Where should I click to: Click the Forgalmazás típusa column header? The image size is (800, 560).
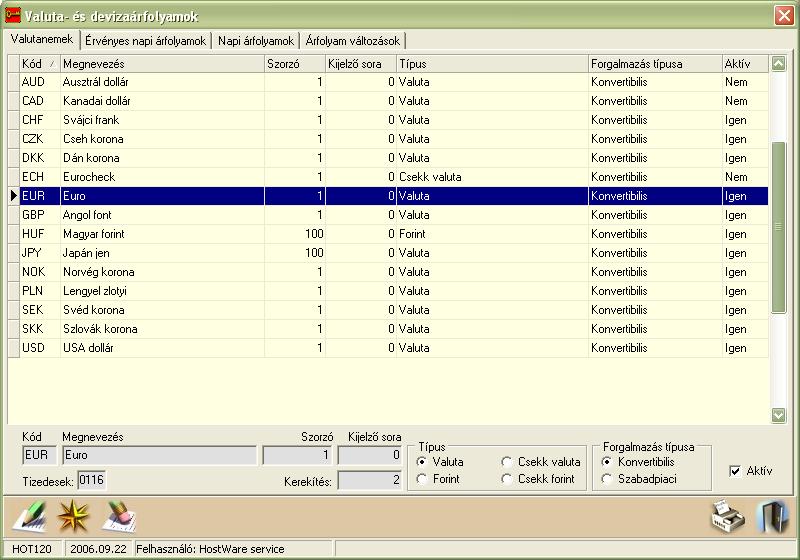pyautogui.click(x=655, y=64)
